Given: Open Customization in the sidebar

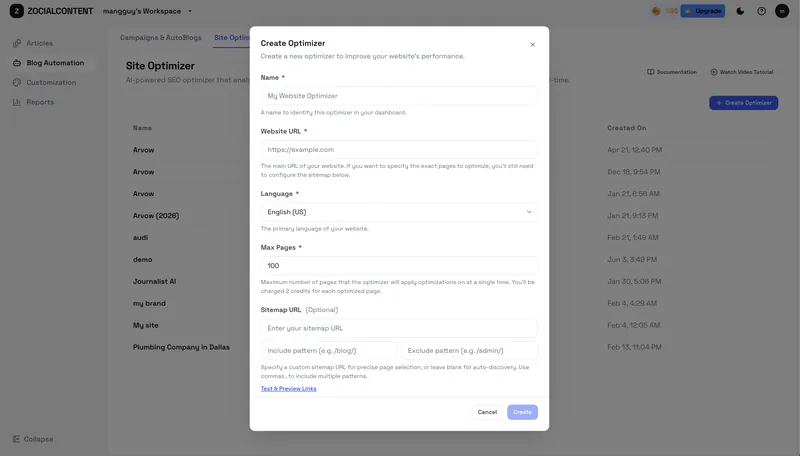Looking at the screenshot, I should click(51, 82).
